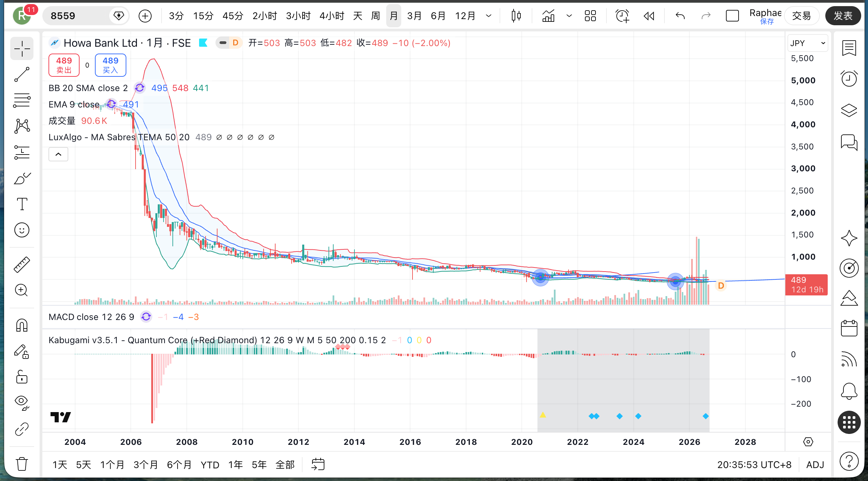This screenshot has height=481, width=868.
Task: Click the link drawings chain icon
Action: tap(22, 429)
